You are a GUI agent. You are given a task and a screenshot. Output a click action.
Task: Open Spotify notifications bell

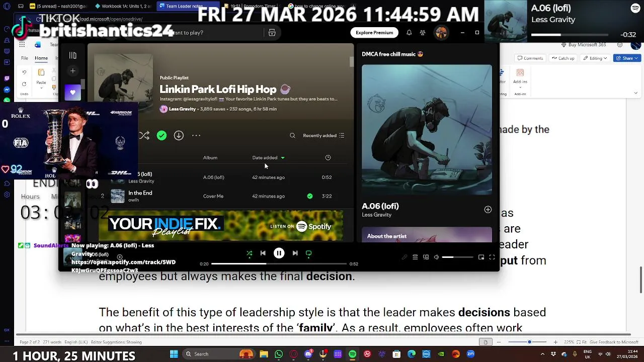[x=409, y=33]
